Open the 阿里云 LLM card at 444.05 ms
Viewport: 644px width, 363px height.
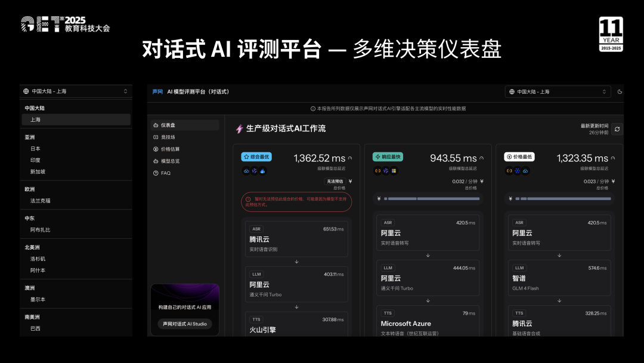click(428, 278)
